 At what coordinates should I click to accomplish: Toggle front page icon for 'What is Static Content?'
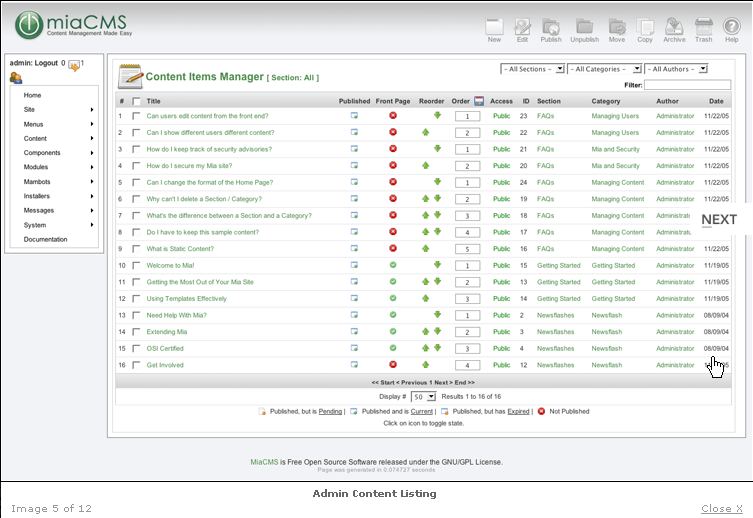(393, 249)
